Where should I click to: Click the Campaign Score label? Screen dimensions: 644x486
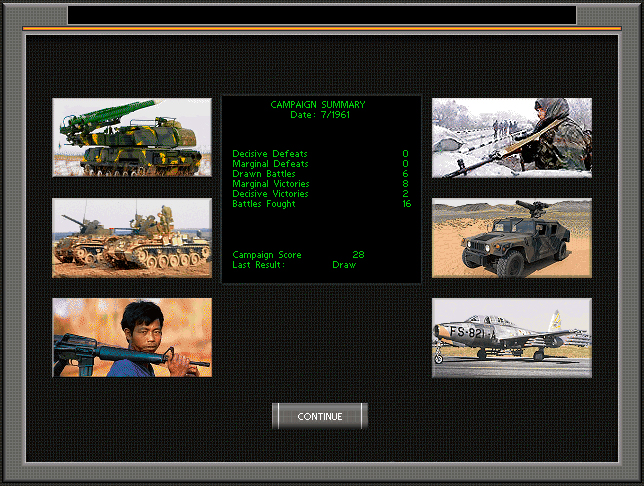point(267,255)
